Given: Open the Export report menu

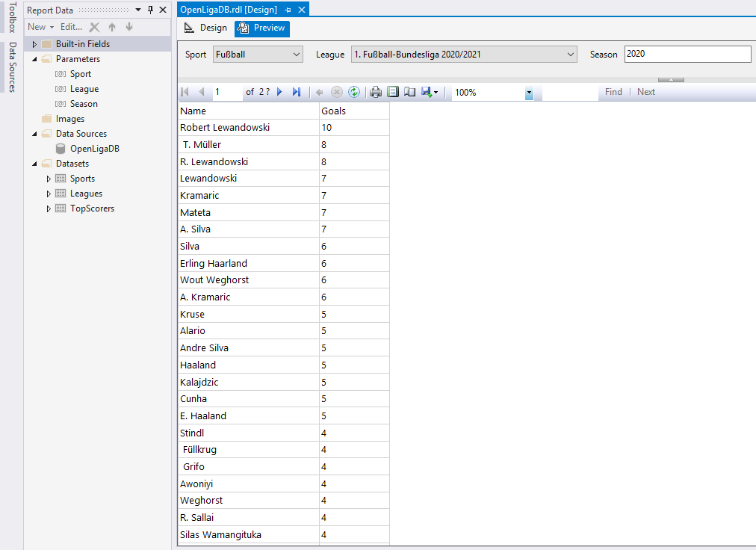Looking at the screenshot, I should pyautogui.click(x=430, y=92).
